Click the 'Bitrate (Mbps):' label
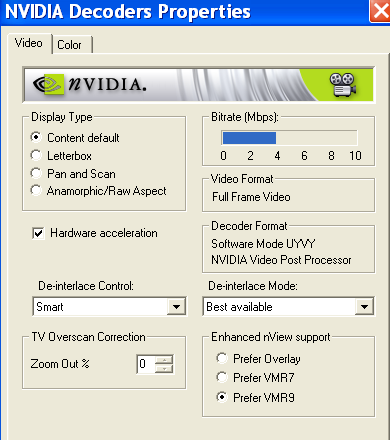 pos(245,117)
